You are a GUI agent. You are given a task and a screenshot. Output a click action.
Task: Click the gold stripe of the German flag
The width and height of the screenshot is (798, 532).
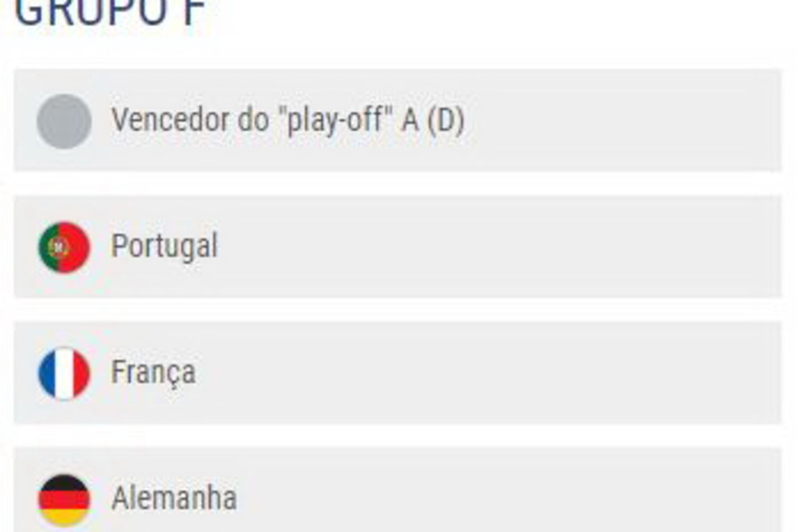[64, 517]
